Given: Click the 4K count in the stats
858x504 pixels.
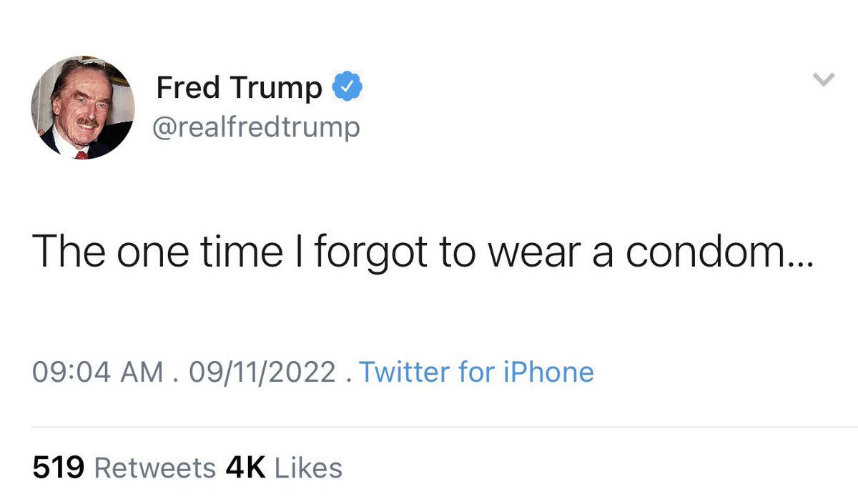Looking at the screenshot, I should tap(245, 468).
